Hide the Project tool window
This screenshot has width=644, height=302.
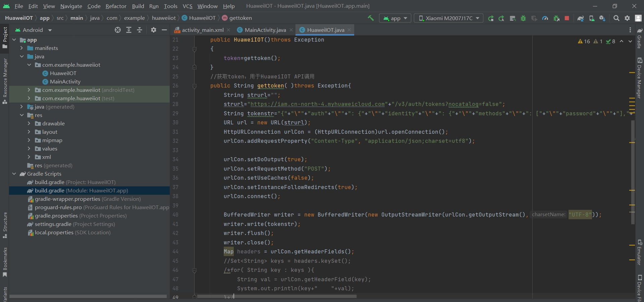(164, 30)
